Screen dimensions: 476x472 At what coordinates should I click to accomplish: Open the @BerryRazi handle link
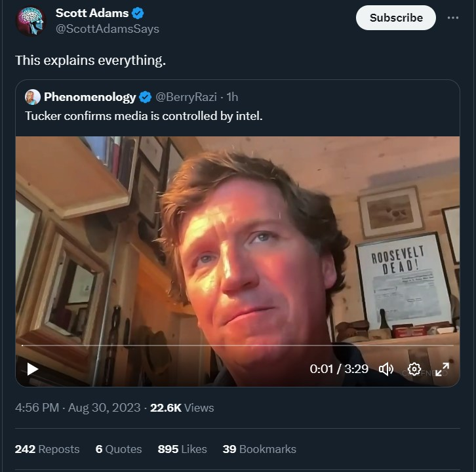tap(186, 97)
